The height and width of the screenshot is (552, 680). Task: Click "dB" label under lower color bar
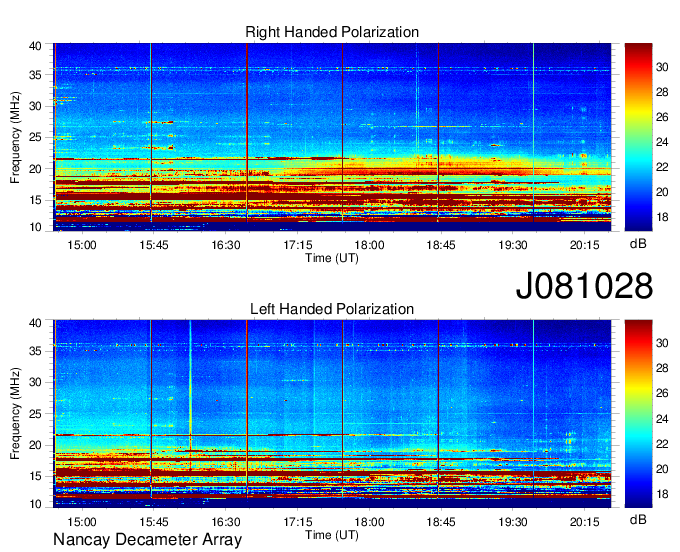638,519
